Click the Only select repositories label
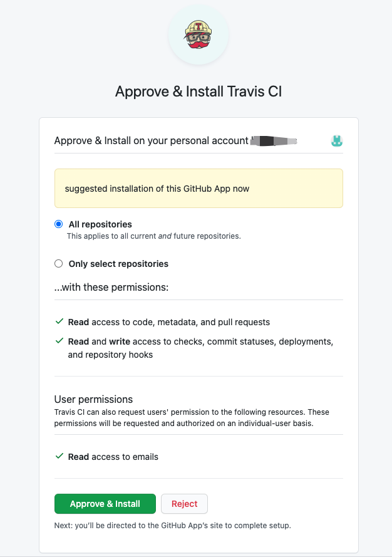This screenshot has width=392, height=557. 118,264
